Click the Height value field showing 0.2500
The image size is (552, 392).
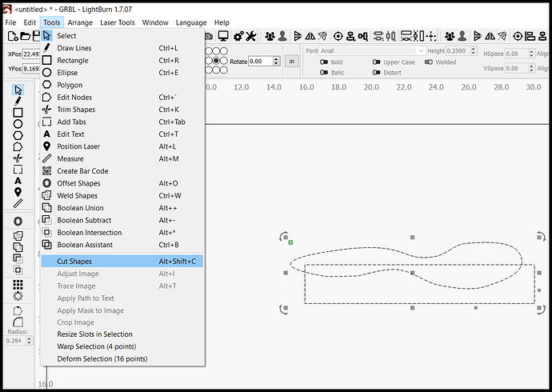coord(458,50)
